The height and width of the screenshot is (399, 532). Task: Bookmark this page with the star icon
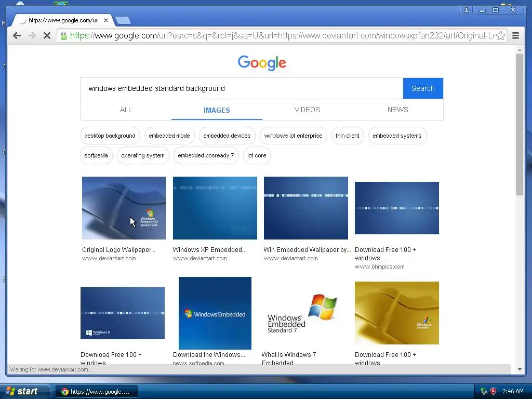(x=500, y=36)
